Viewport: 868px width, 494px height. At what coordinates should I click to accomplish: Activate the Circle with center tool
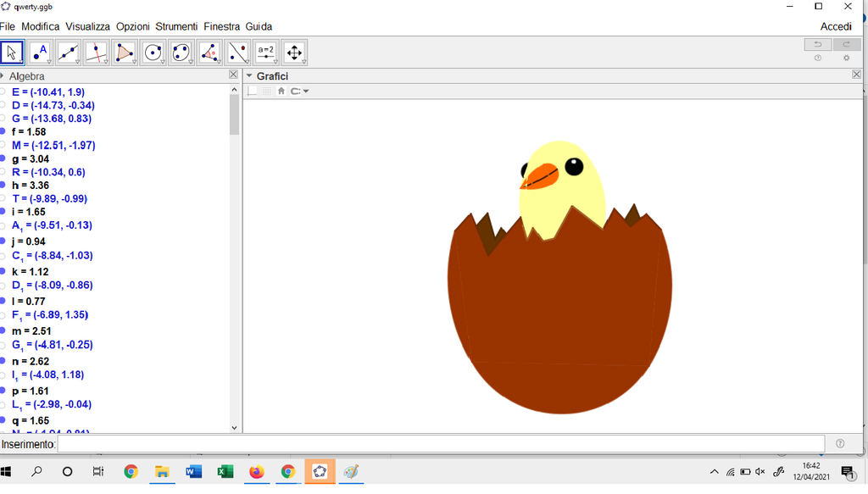[x=153, y=53]
